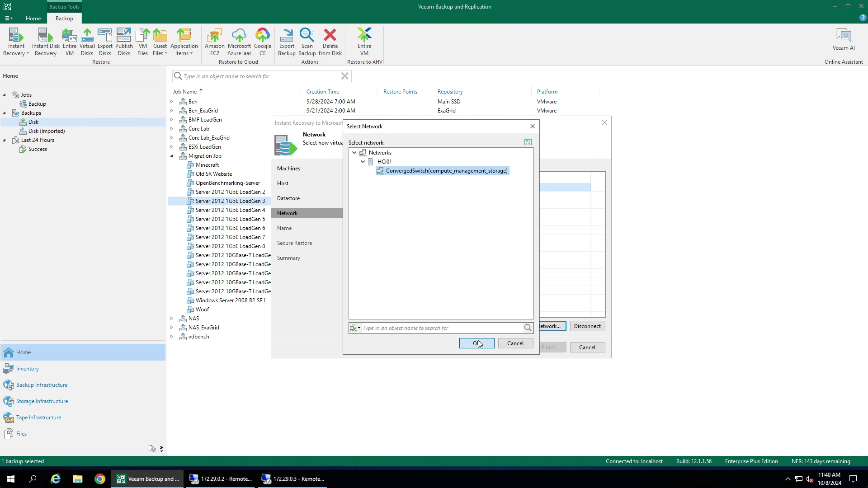Viewport: 868px width, 488px height.
Task: Switch to 172.29.0.2 Remote taskbar window
Action: click(221, 479)
